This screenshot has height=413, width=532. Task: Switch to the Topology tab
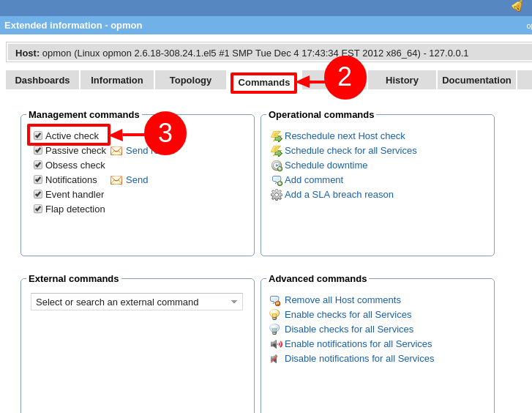click(190, 80)
